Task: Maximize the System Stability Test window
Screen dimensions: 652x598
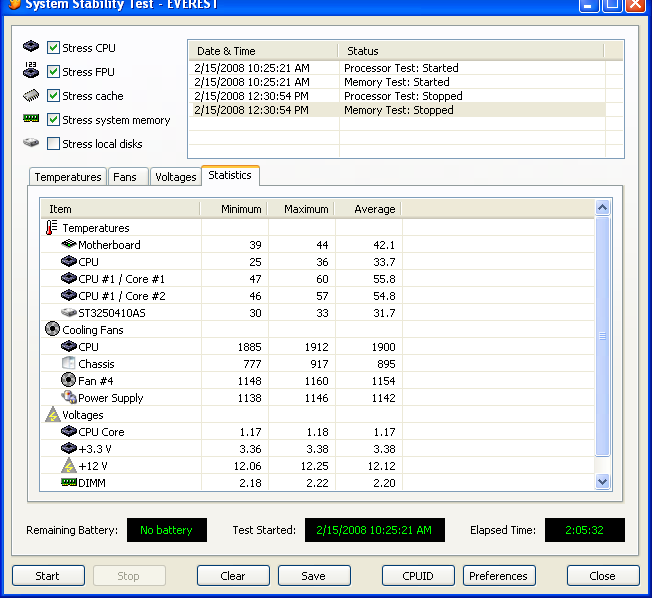Action: pyautogui.click(x=612, y=5)
